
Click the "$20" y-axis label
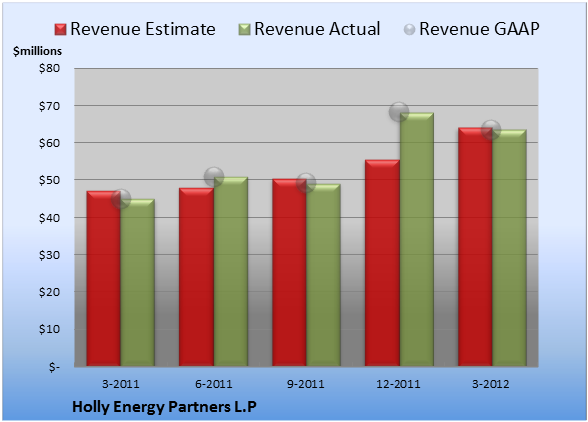click(49, 292)
